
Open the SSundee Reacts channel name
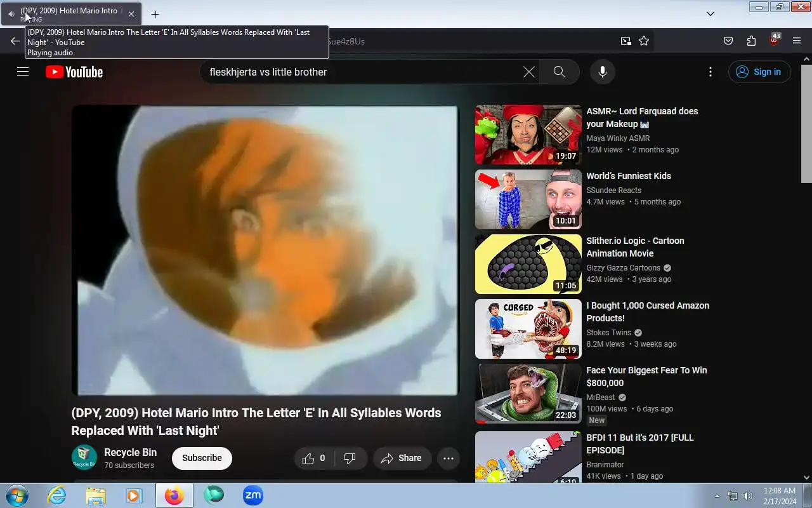tap(613, 190)
